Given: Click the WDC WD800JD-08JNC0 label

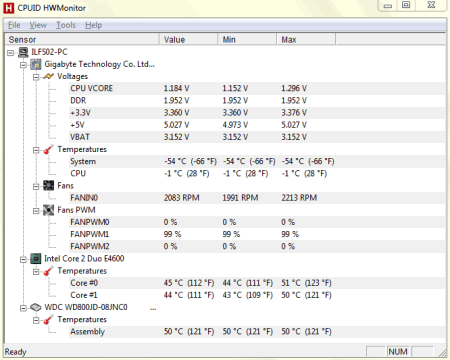Looking at the screenshot, I should [x=86, y=307].
